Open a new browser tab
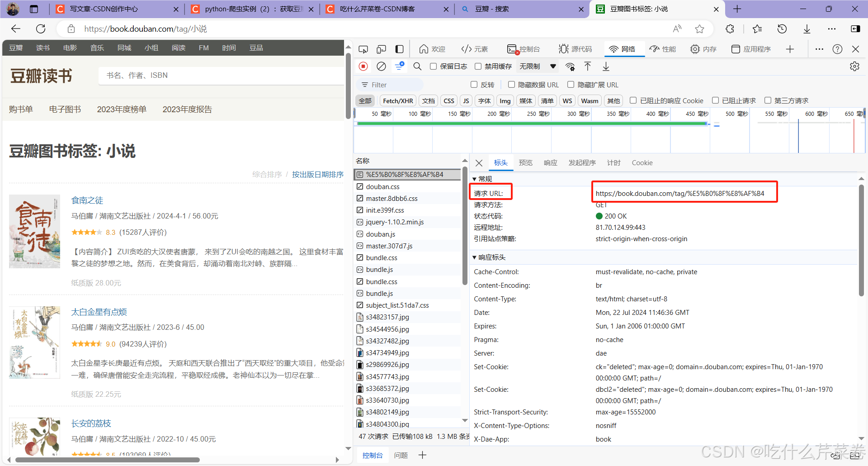Viewport: 868px width, 466px height. [x=737, y=9]
